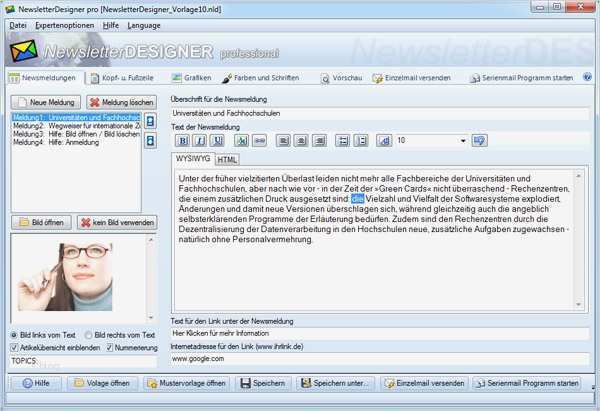
Task: Click the help question mark icon
Action: click(x=587, y=77)
